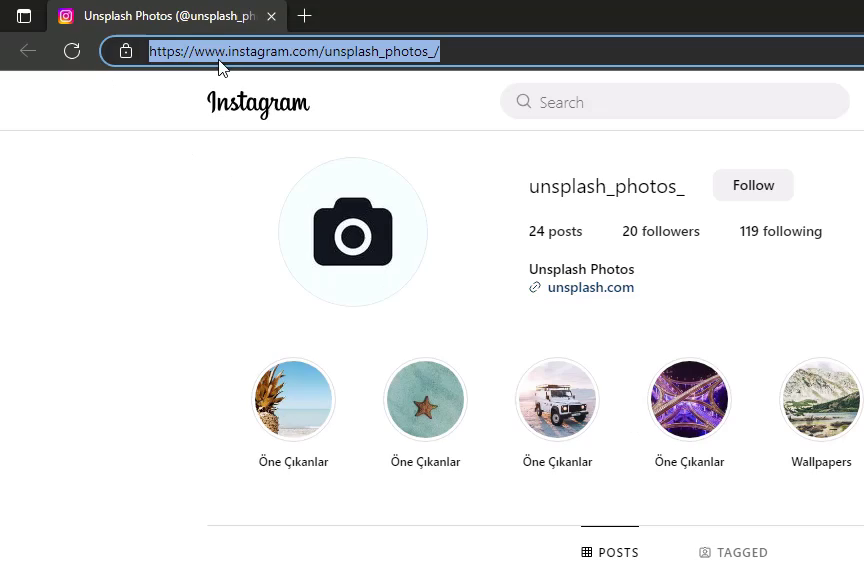
Task: Click the Instagram favicon on the tab
Action: coord(66,16)
